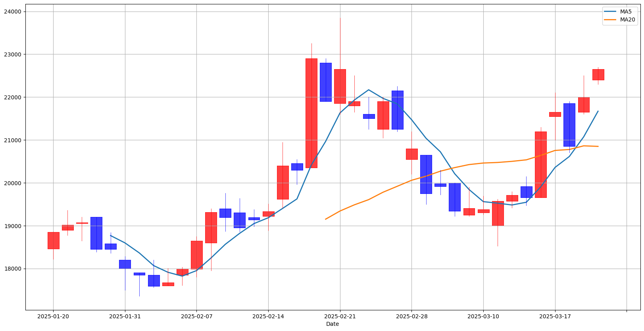The width and height of the screenshot is (644, 331).
Task: Pick the 2025-02-07 date tick label
Action: click(x=196, y=316)
